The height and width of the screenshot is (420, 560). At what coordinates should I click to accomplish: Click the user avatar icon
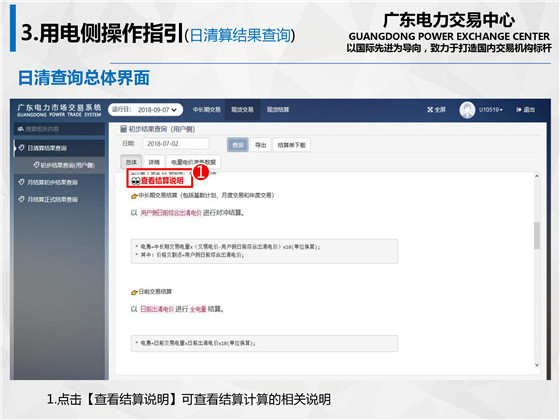(467, 110)
